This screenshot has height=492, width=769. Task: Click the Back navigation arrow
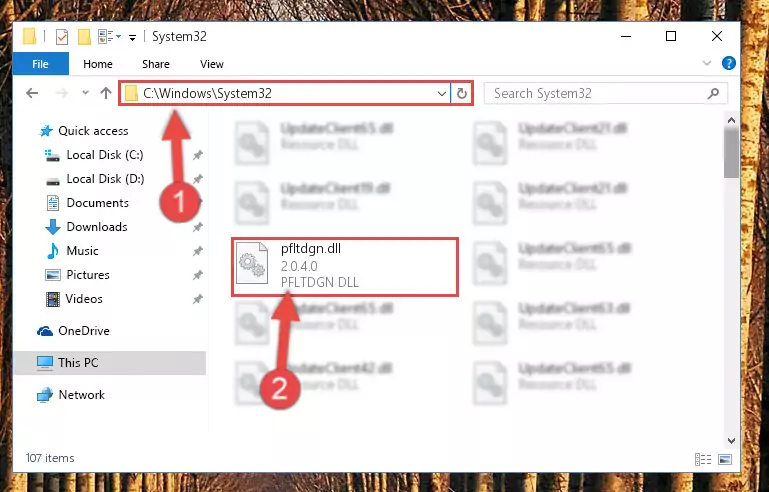[32, 93]
